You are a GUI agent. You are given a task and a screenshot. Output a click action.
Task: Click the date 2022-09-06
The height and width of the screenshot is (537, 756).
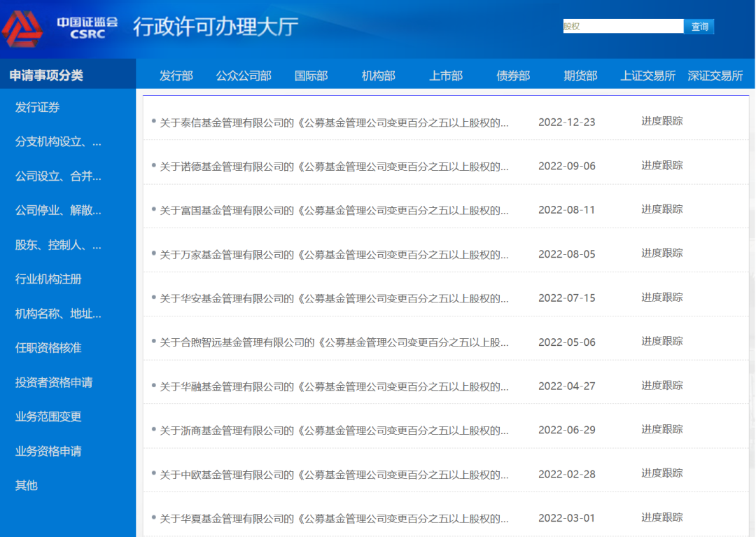(x=567, y=167)
